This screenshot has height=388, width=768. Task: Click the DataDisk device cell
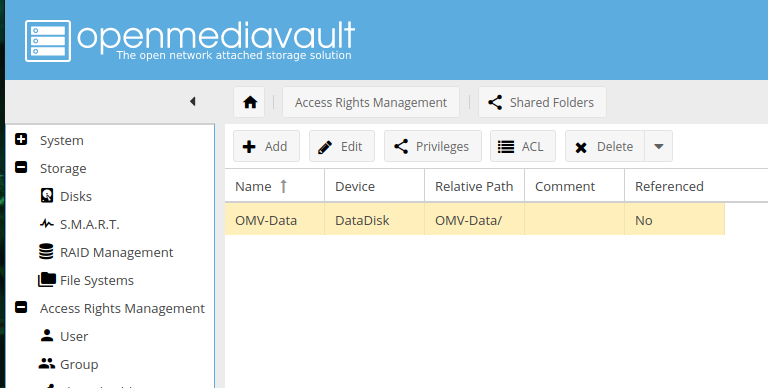tap(375, 220)
